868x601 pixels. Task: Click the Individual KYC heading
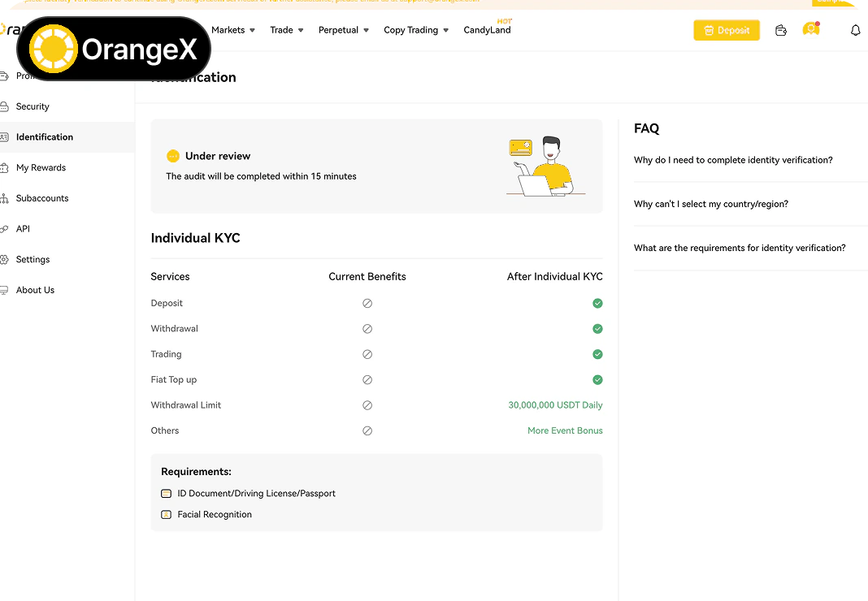[x=195, y=238]
